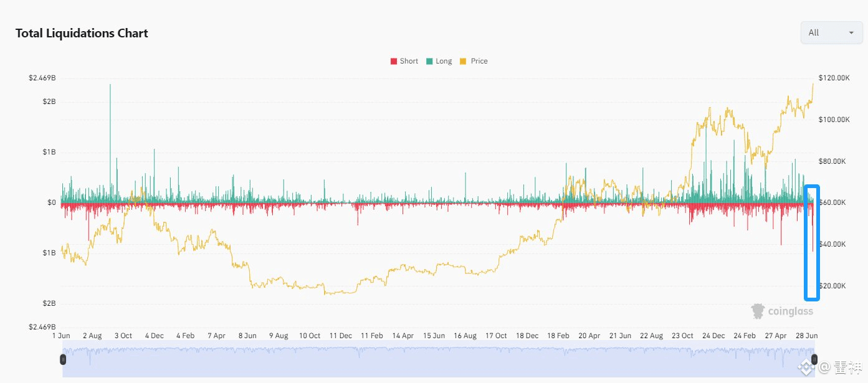This screenshot has height=383, width=868.
Task: Toggle the Short series legend
Action: click(x=404, y=61)
